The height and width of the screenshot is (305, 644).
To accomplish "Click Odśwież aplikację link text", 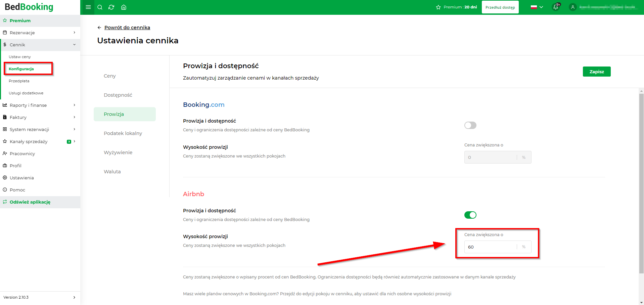I will pyautogui.click(x=30, y=202).
